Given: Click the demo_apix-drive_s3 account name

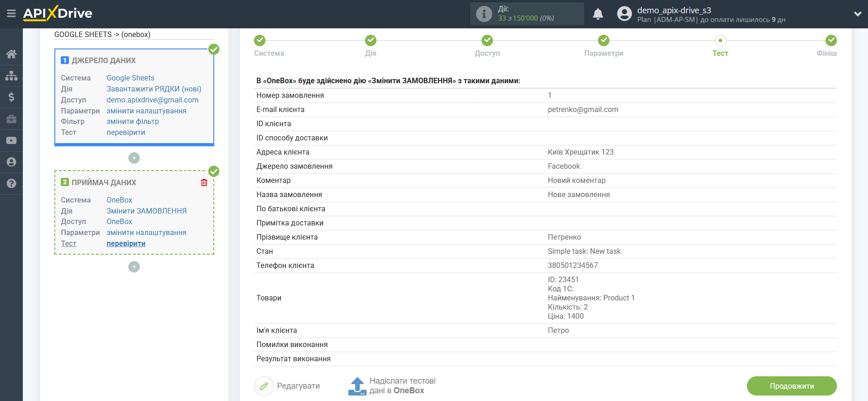Looking at the screenshot, I should pyautogui.click(x=674, y=10).
